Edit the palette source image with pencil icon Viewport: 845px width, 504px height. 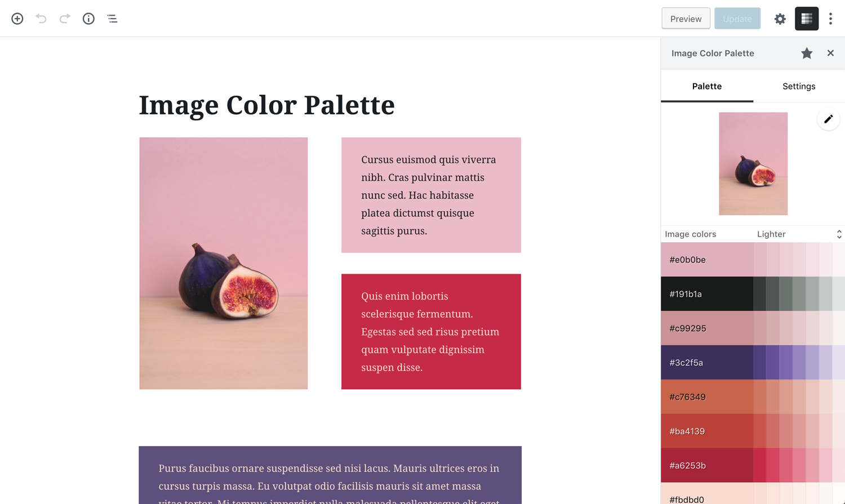(828, 119)
